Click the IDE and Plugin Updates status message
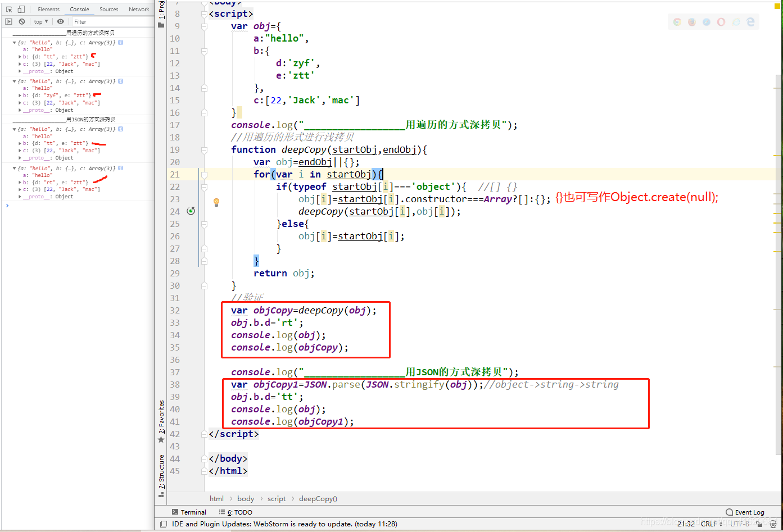 [x=284, y=524]
